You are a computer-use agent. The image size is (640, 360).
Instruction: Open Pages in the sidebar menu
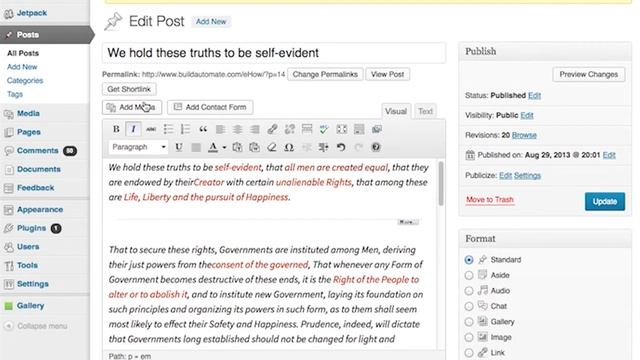[x=29, y=132]
